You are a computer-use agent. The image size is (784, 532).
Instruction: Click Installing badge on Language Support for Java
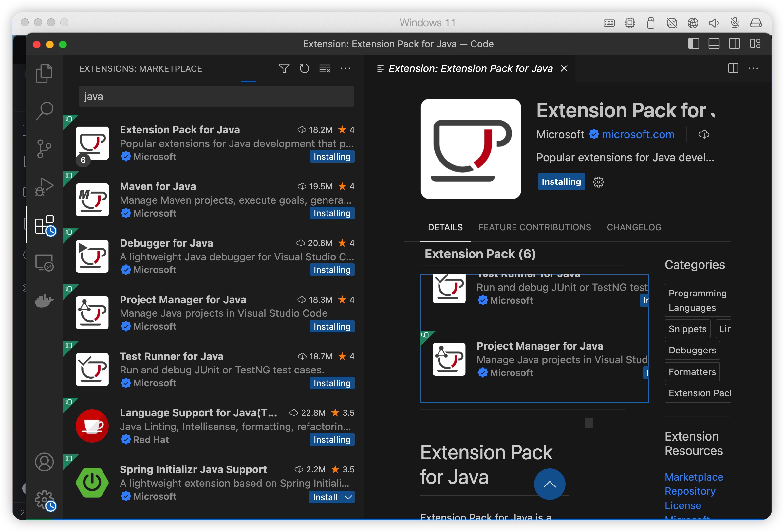pos(332,440)
